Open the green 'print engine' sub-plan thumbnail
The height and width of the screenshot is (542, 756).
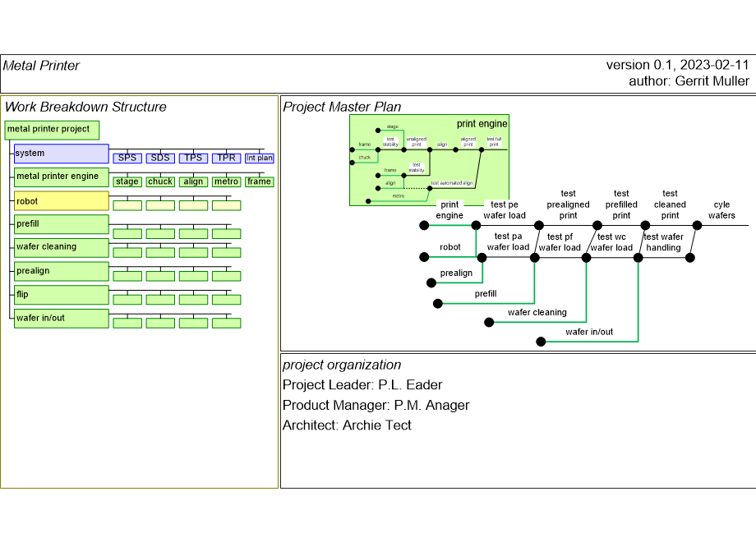429,160
